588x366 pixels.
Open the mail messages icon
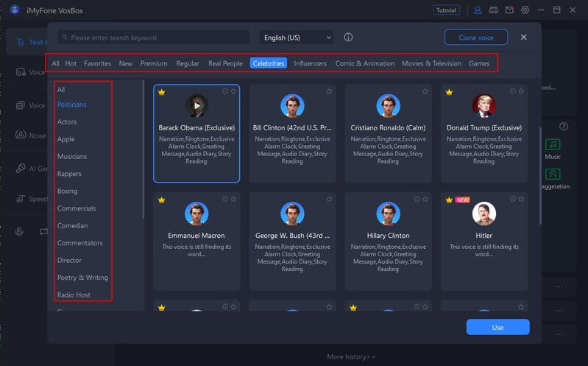point(509,10)
